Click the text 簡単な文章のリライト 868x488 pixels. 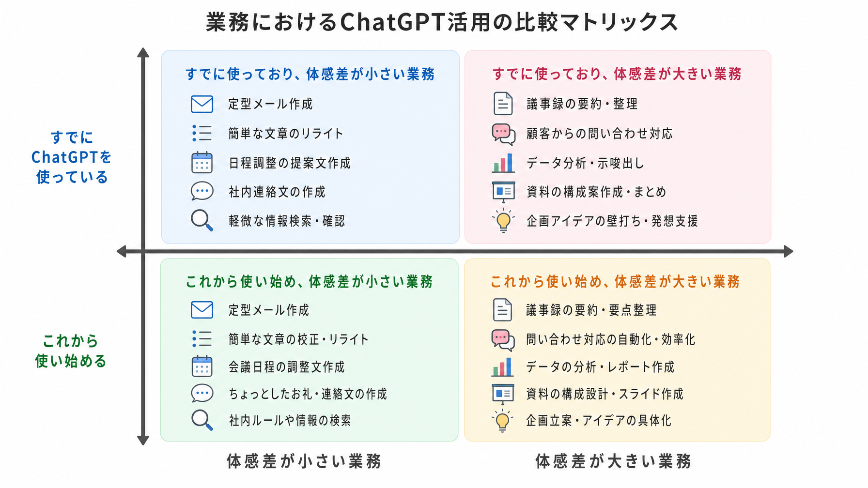(x=286, y=134)
